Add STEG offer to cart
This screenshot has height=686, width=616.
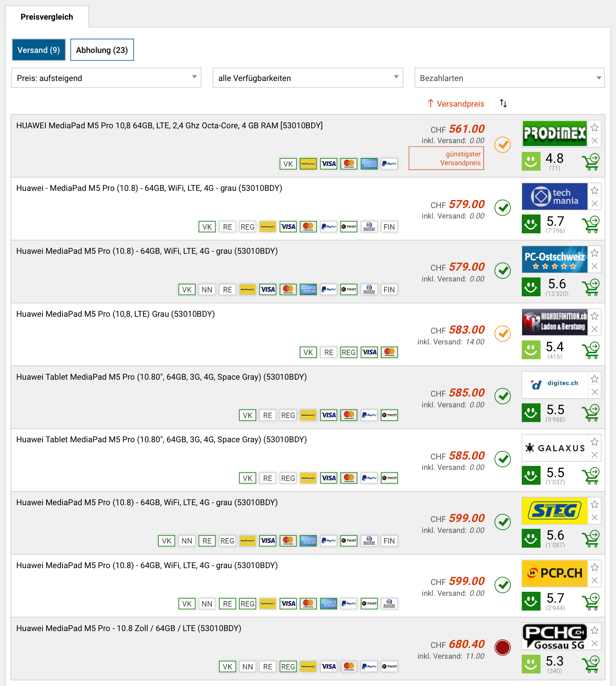591,539
